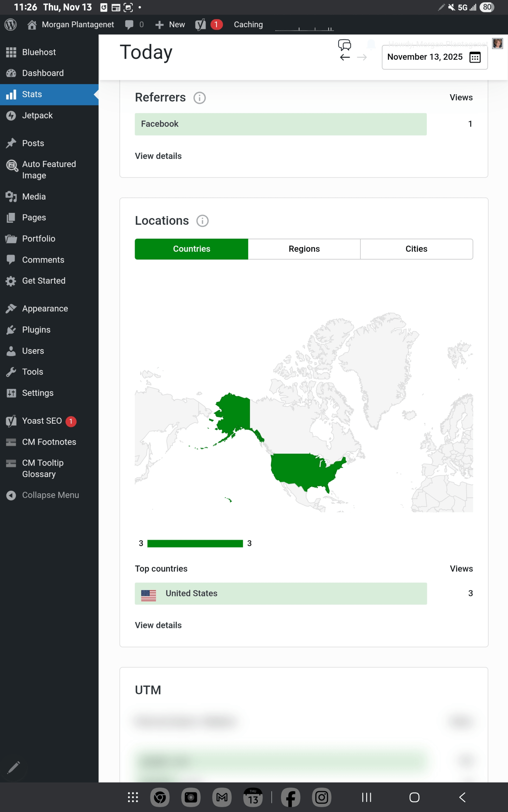
Task: Switch to the Countries tab
Action: tap(192, 249)
